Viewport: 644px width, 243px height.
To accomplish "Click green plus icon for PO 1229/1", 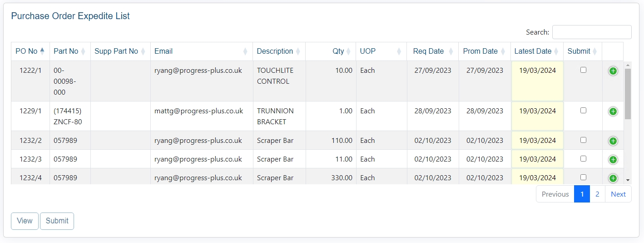I will (x=613, y=111).
